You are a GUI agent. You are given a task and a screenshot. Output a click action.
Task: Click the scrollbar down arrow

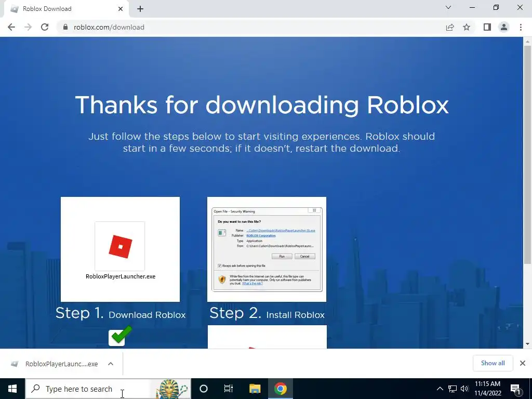[527, 344]
